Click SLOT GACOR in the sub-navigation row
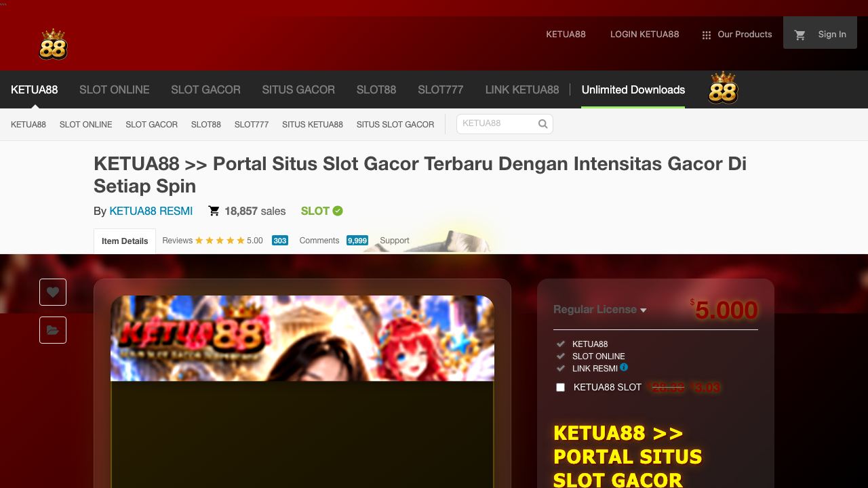The width and height of the screenshot is (868, 488). pyautogui.click(x=152, y=125)
